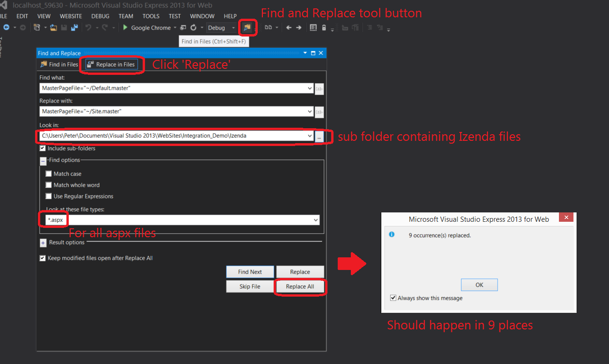
Task: Click the Redo arrow icon
Action: pos(105,28)
